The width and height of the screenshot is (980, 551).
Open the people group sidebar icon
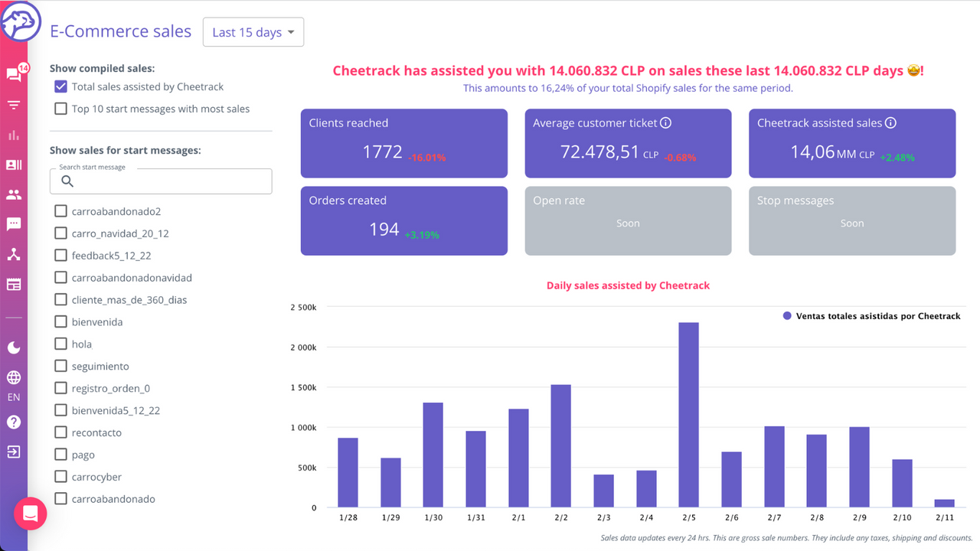(14, 195)
